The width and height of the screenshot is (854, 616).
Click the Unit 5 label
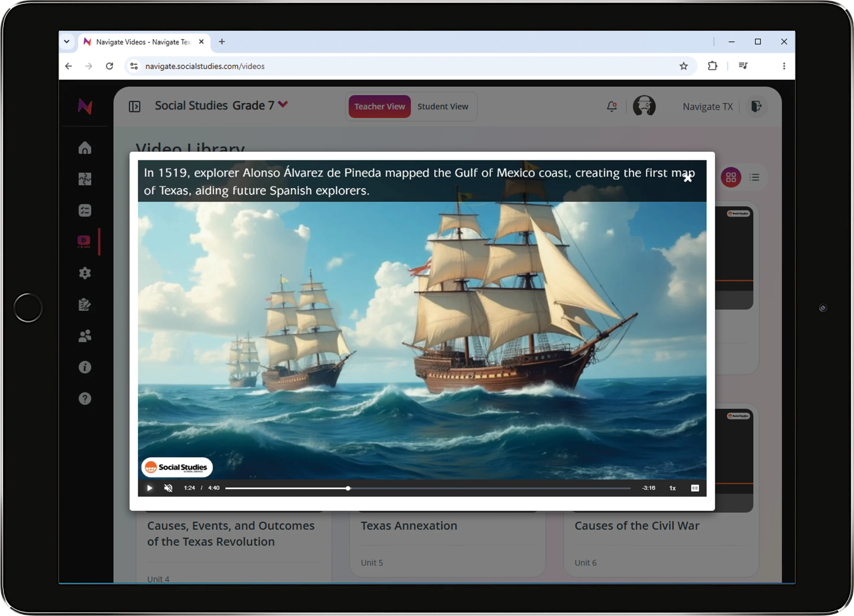coord(372,563)
